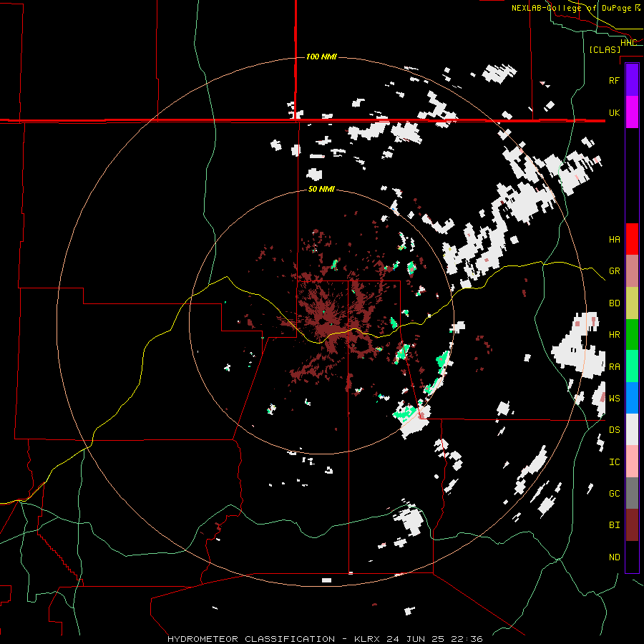This screenshot has height=644, width=644.
Task: Click the KLRX radar site identifier
Action: pos(370,639)
